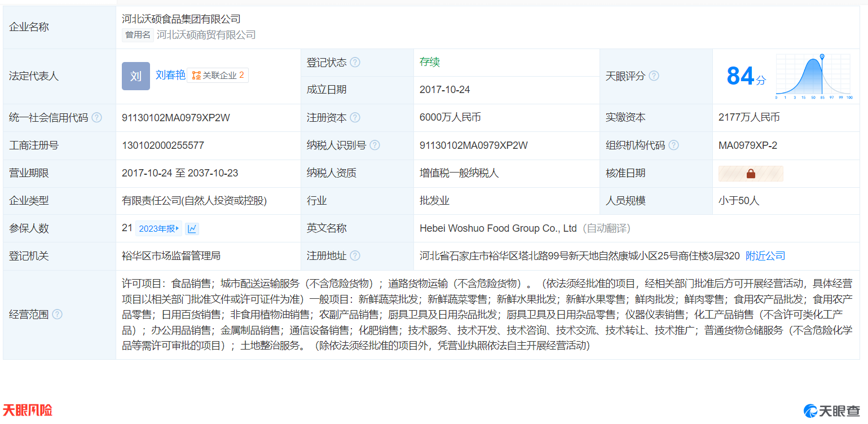This screenshot has width=868, height=424.
Task: Open the 附近公司 nearby companies link
Action: pyautogui.click(x=765, y=256)
